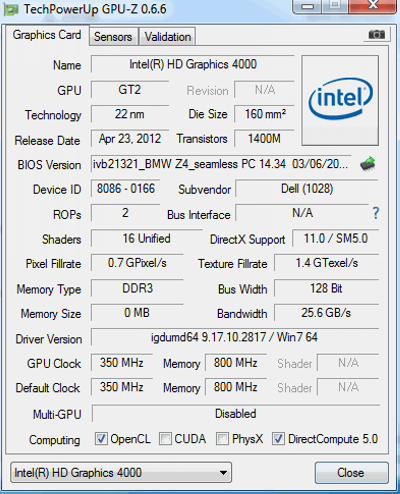Click the Intel logo image

340,100
